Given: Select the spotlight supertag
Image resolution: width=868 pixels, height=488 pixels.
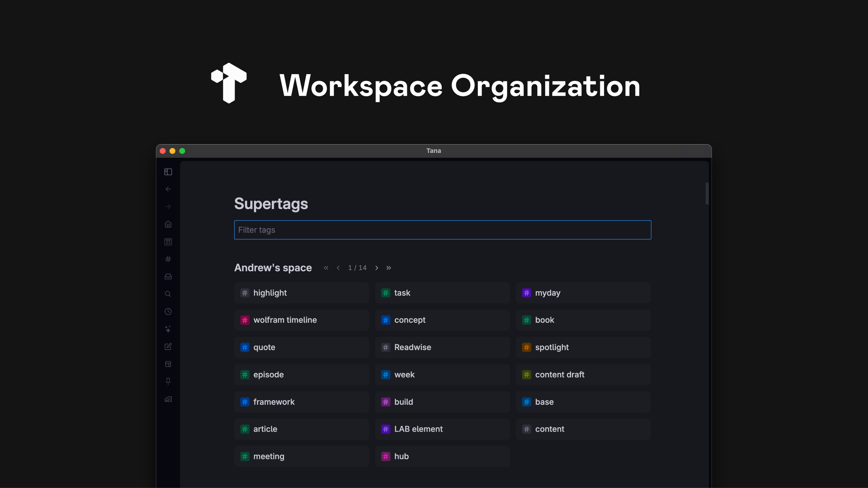Looking at the screenshot, I should tap(583, 347).
